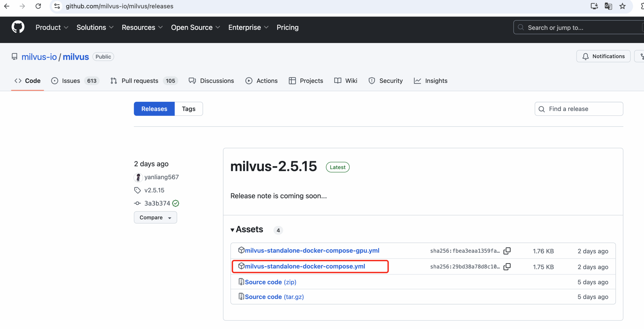644x329 pixels.
Task: Open the milvus repository link
Action: click(x=76, y=57)
